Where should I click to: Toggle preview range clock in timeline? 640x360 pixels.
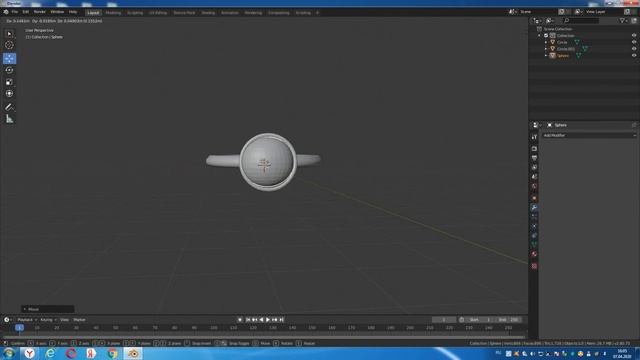(x=462, y=320)
